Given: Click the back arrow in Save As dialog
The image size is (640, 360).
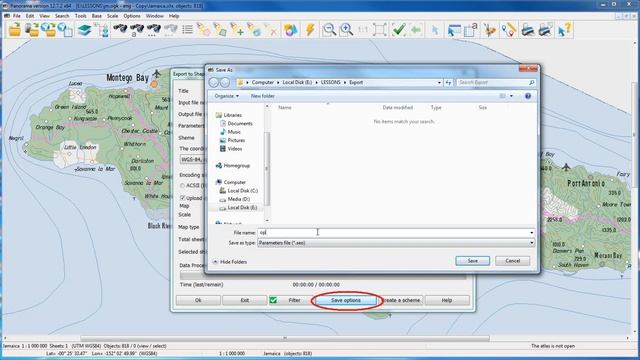Looking at the screenshot, I should (214, 82).
